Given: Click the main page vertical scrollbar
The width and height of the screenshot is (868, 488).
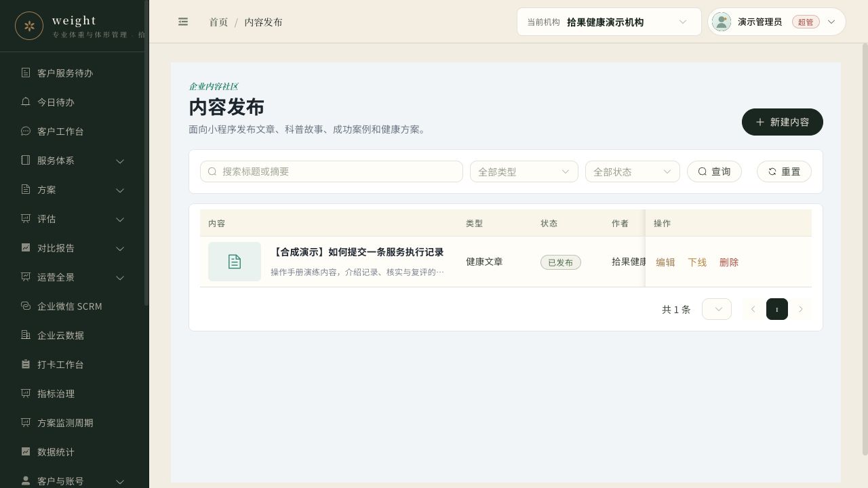Looking at the screenshot, I should (x=865, y=249).
